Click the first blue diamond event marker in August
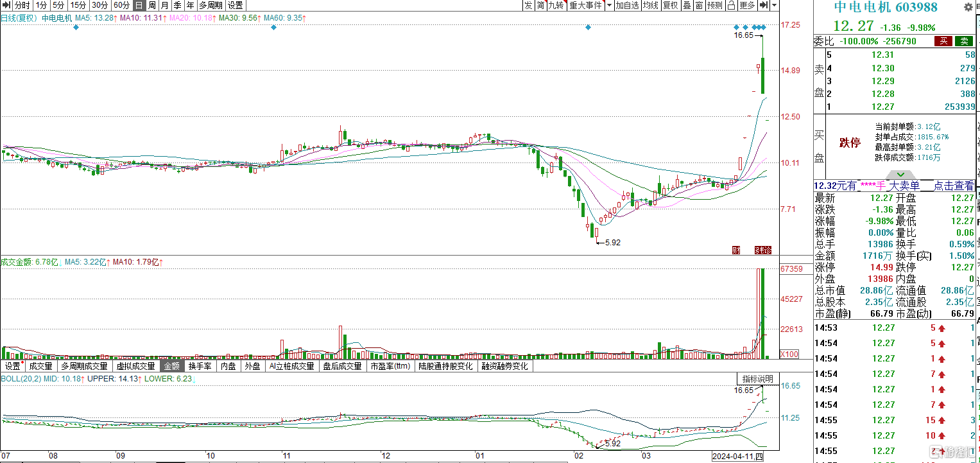This screenshot has width=980, height=463. coord(76,28)
